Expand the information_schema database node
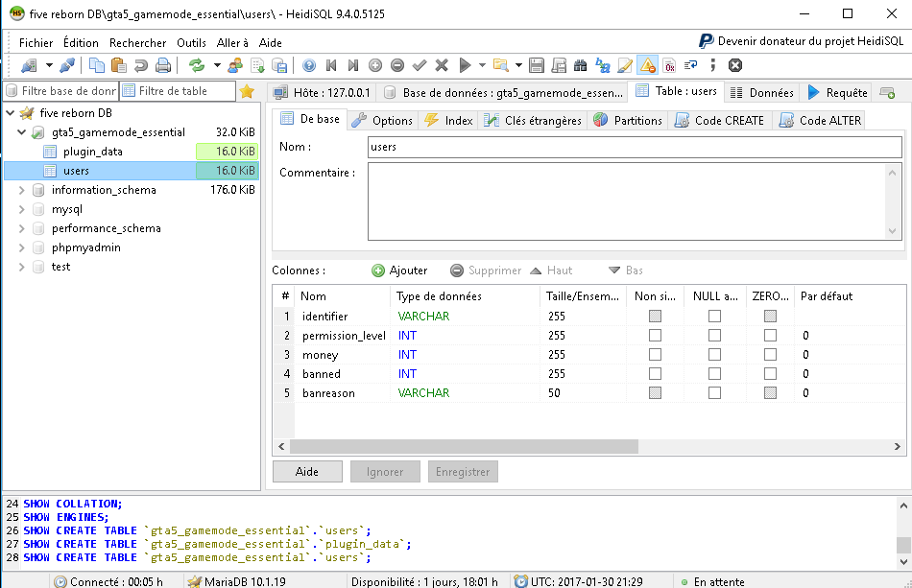The width and height of the screenshot is (912, 588). coord(21,190)
